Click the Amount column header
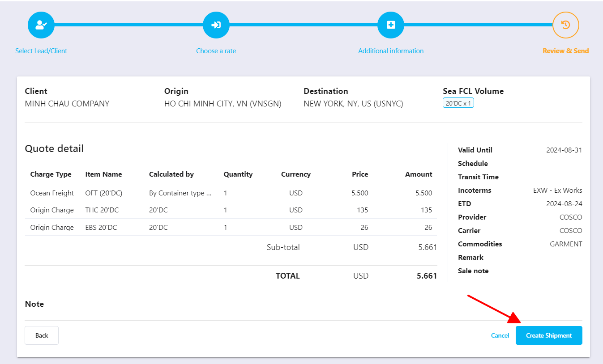Viewport: 603px width, 364px height. (x=419, y=174)
